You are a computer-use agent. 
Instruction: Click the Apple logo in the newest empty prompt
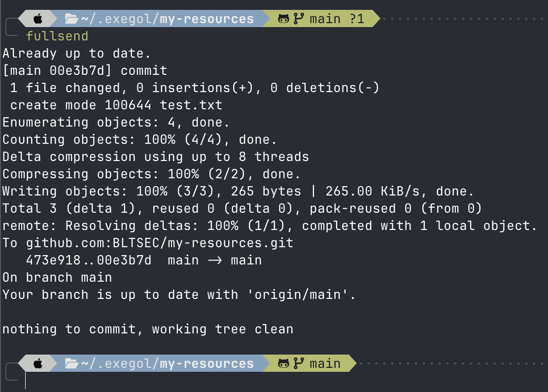coord(38,364)
